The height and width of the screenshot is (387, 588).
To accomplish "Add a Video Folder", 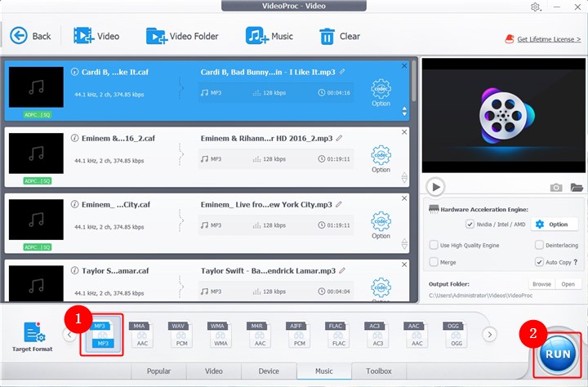I will 182,36.
